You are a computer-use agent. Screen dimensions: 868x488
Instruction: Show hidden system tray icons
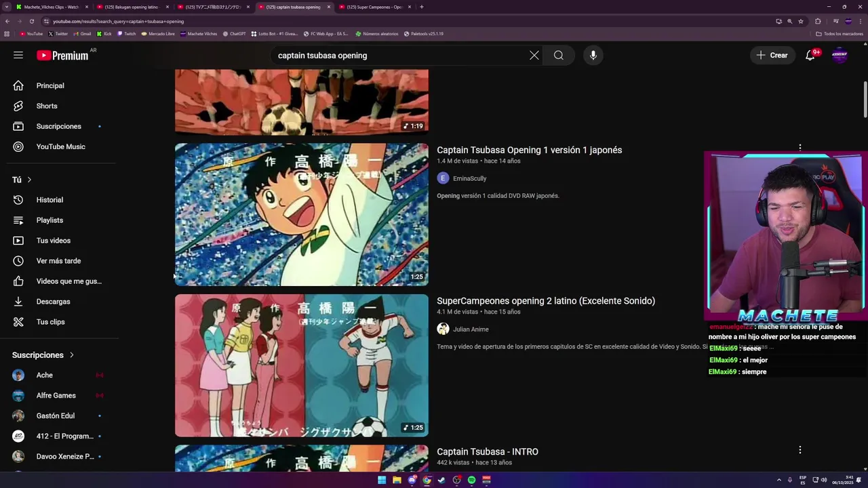pos(778,480)
